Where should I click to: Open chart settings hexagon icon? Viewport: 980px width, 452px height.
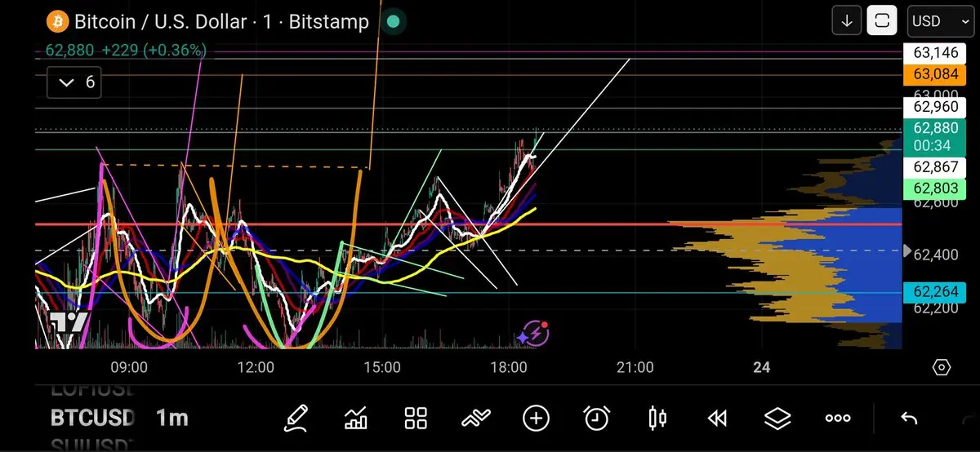pyautogui.click(x=942, y=368)
